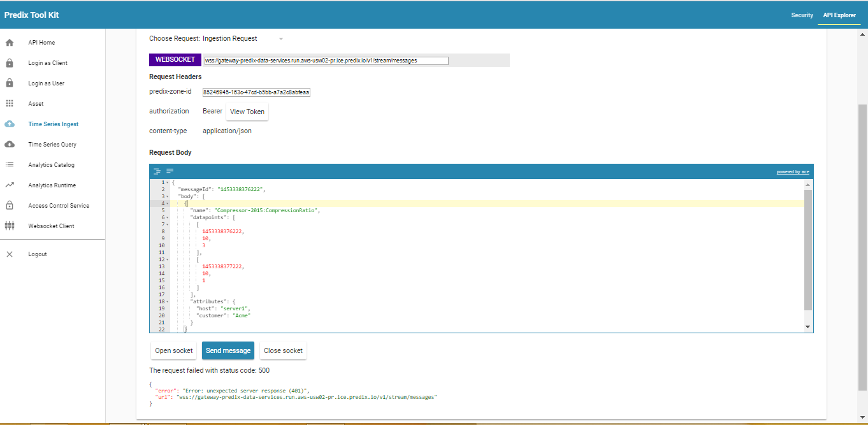Click the Close socket button

[x=284, y=350]
